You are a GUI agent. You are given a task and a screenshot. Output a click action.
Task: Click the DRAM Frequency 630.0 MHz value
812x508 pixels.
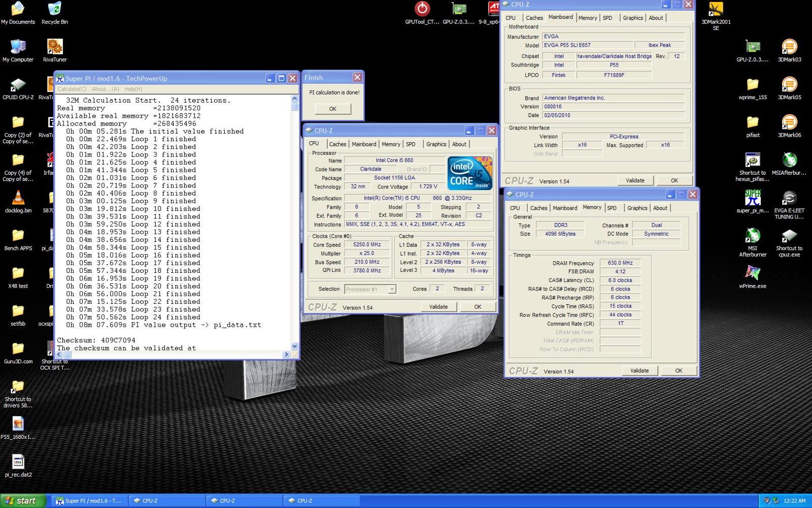(620, 263)
